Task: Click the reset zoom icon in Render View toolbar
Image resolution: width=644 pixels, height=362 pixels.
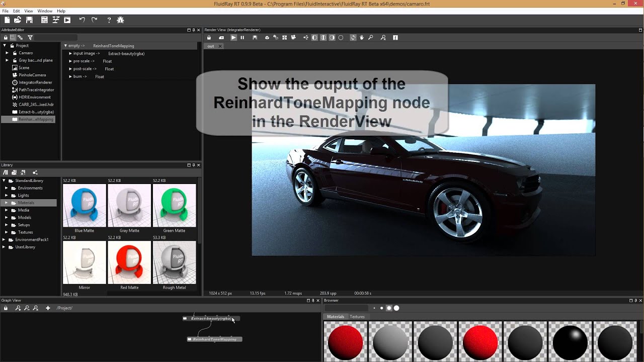Action: [383, 38]
